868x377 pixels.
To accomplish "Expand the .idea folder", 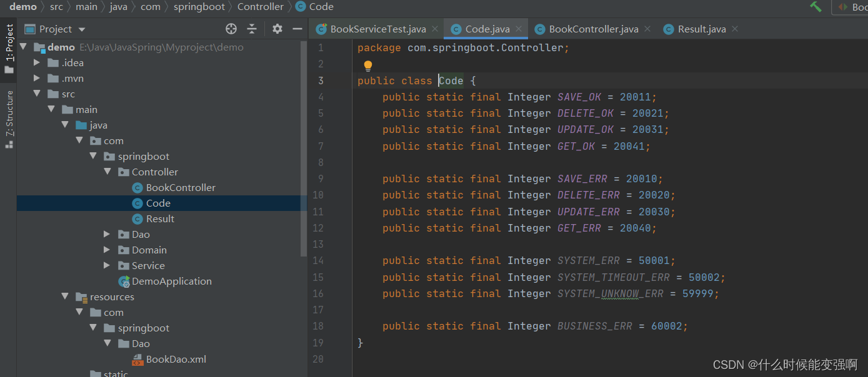I will [37, 62].
